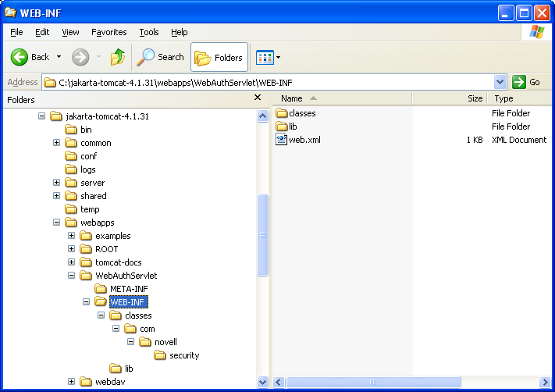Viewport: 555px width, 392px height.
Task: Collapse the jakarta-tomcat-4.1.31 tree node
Action: pyautogui.click(x=42, y=116)
